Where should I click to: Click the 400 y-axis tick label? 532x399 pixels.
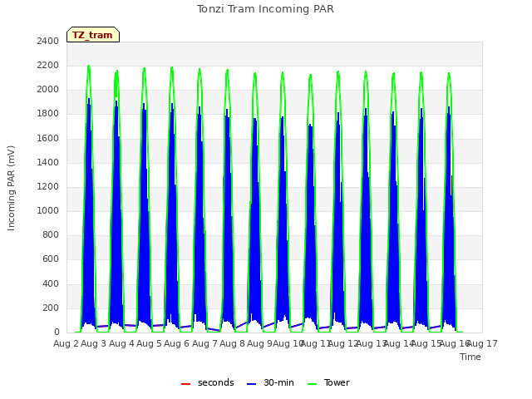point(51,283)
